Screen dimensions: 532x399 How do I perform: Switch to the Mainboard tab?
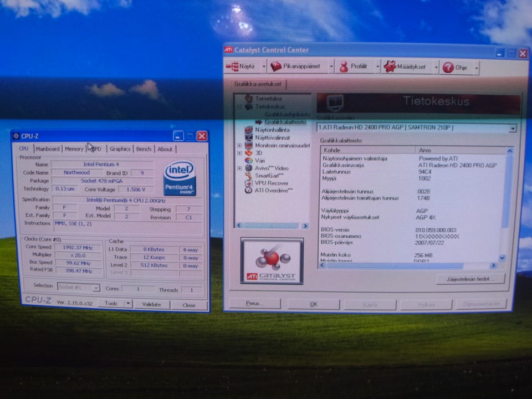[x=47, y=149]
